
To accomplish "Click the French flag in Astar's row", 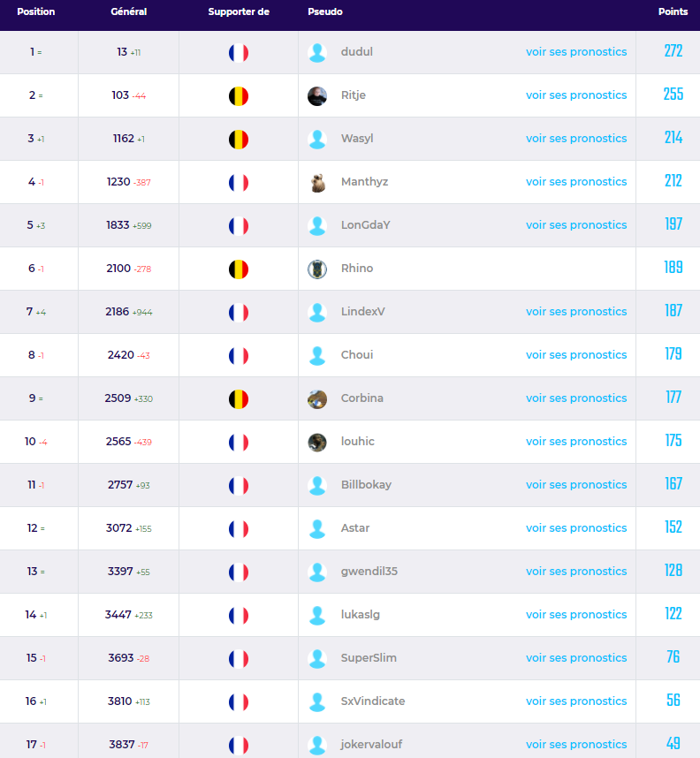I will pos(239,529).
